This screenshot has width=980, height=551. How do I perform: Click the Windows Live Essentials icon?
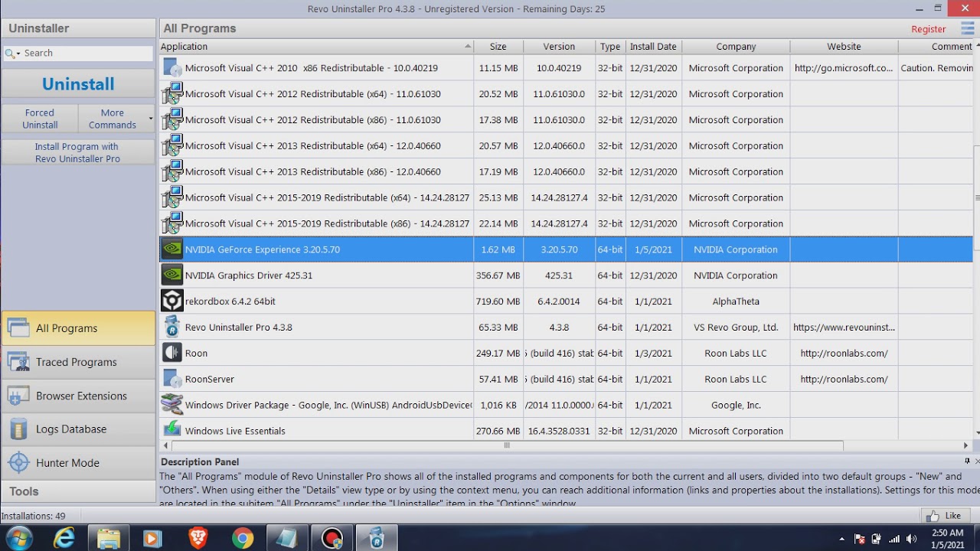[172, 429]
